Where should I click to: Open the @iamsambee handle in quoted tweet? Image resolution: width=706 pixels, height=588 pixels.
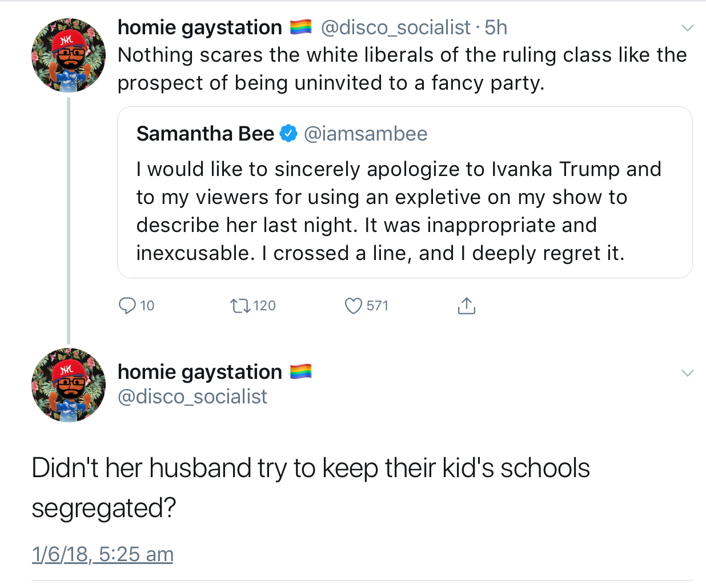pos(366,134)
